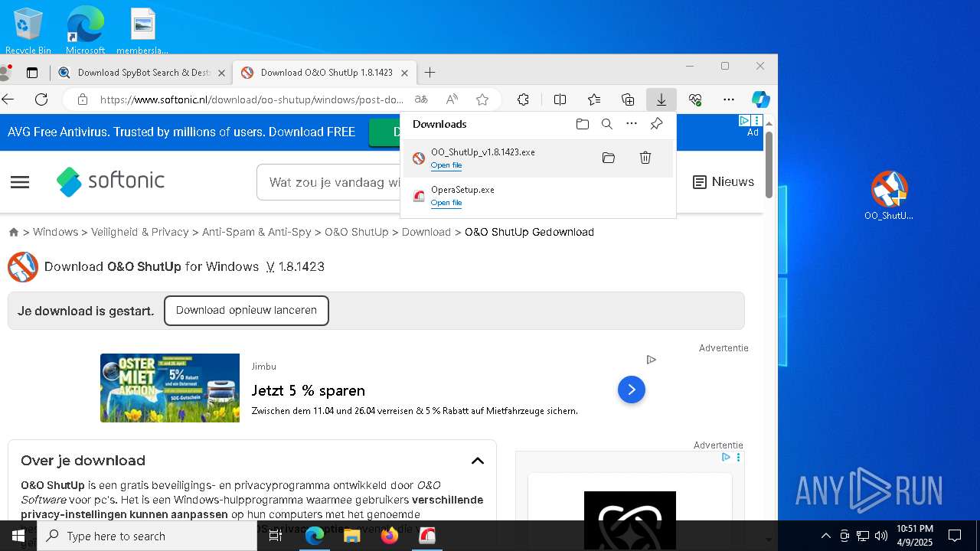Open a new browser tab

coord(430,73)
